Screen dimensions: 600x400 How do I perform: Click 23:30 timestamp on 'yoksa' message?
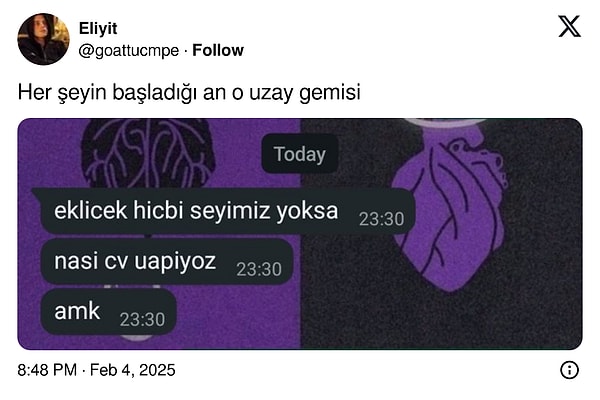(382, 219)
